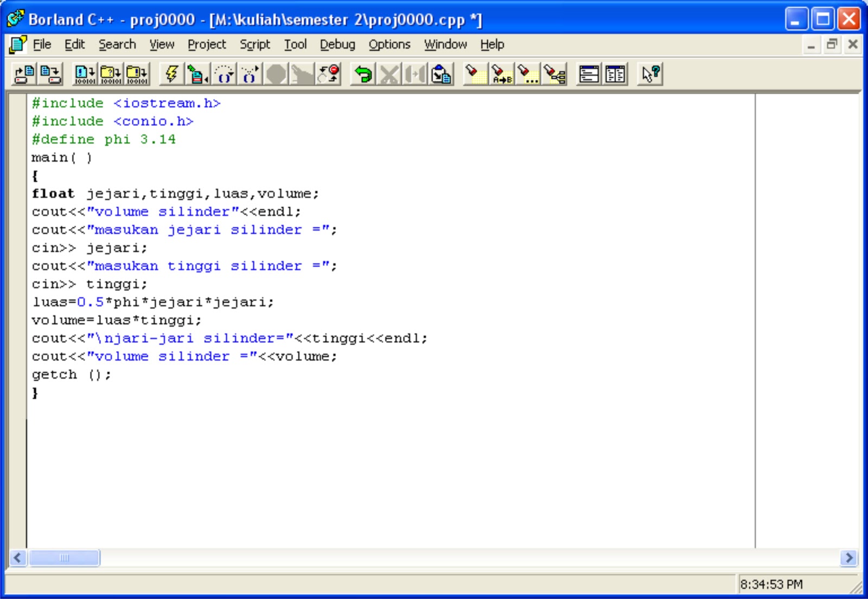
Task: Click the document icon left of File menu
Action: tap(17, 44)
